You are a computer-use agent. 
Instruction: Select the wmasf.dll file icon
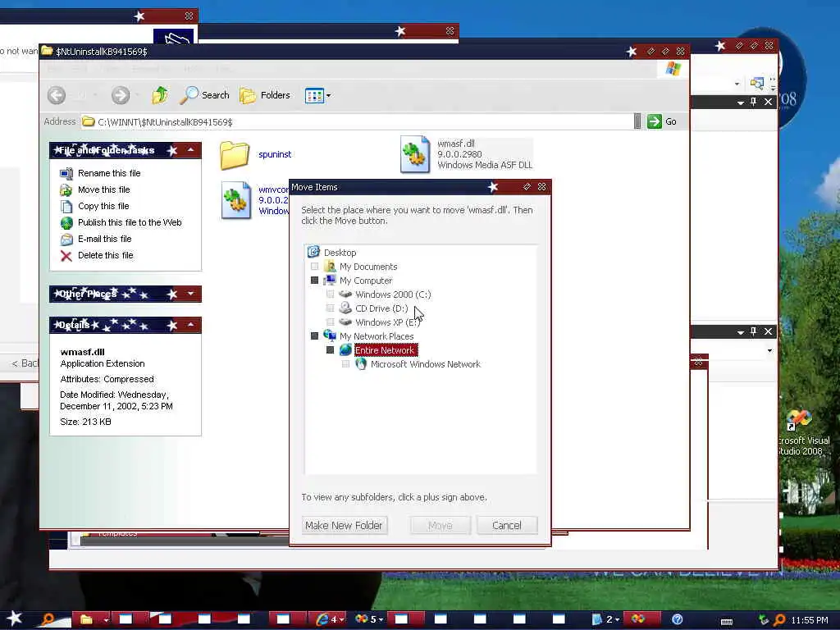(415, 154)
